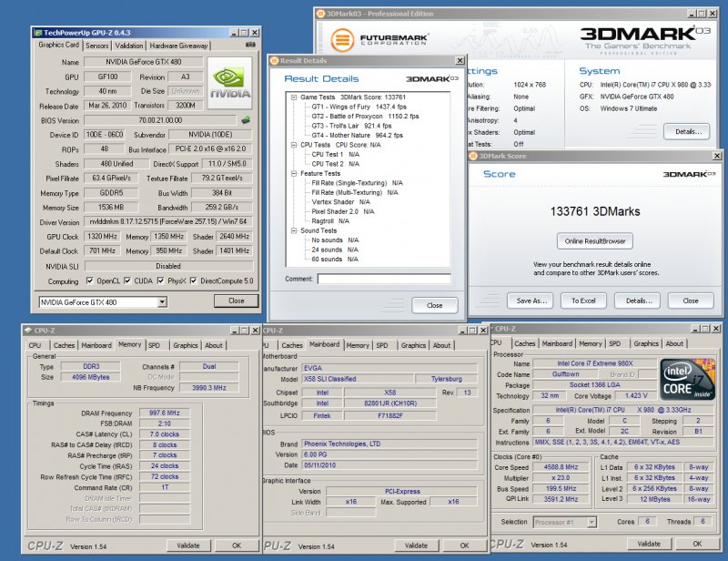
Task: Select the Pixel Shader 2.0 tree row
Action: (x=343, y=211)
